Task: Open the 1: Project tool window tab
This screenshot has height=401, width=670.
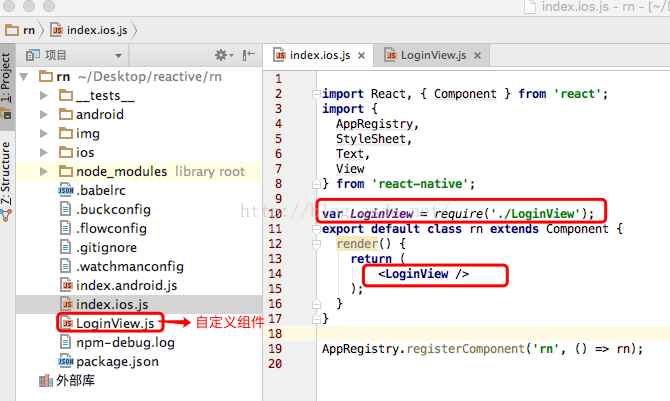Action: click(6, 86)
